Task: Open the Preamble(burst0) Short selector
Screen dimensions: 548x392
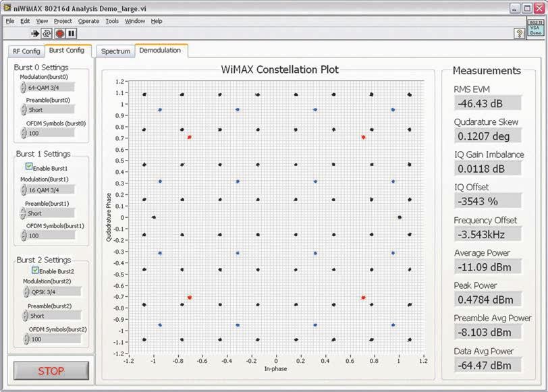Action: coord(47,110)
